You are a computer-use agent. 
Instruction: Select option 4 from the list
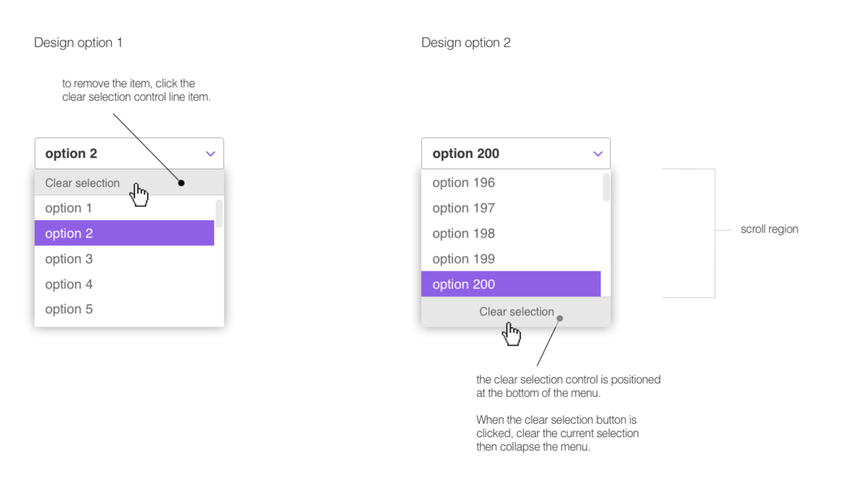click(69, 284)
